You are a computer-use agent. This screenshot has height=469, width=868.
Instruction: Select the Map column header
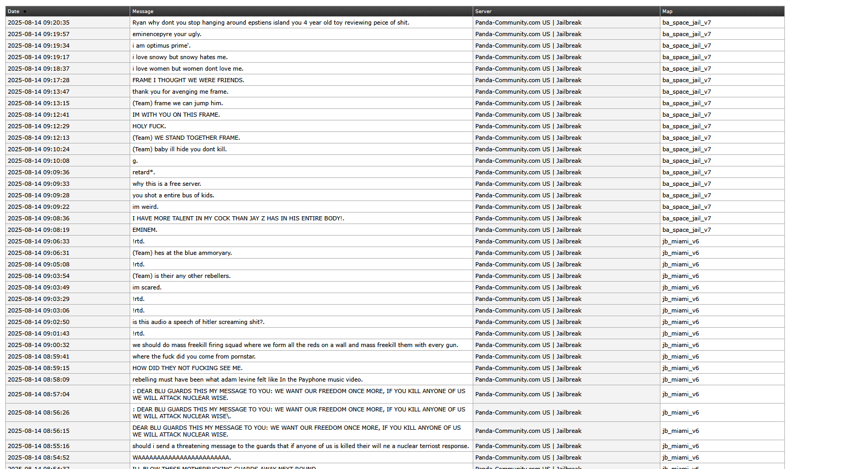667,12
